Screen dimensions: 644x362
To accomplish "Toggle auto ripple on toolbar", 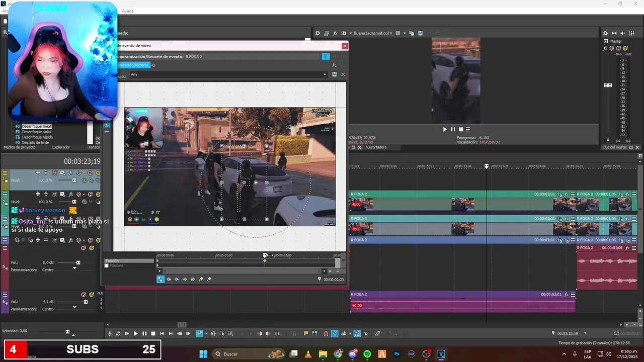I will (343, 333).
